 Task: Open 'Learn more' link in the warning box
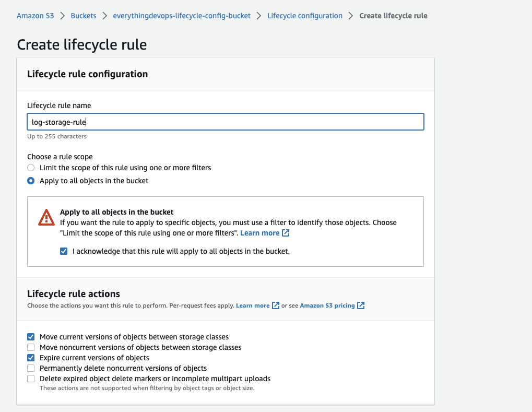(x=259, y=233)
